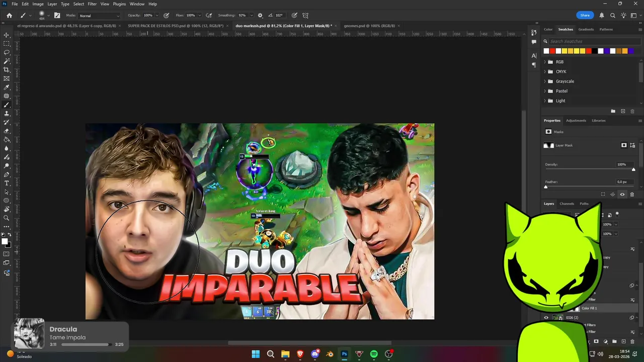Click the Feather slider handle

546,187
